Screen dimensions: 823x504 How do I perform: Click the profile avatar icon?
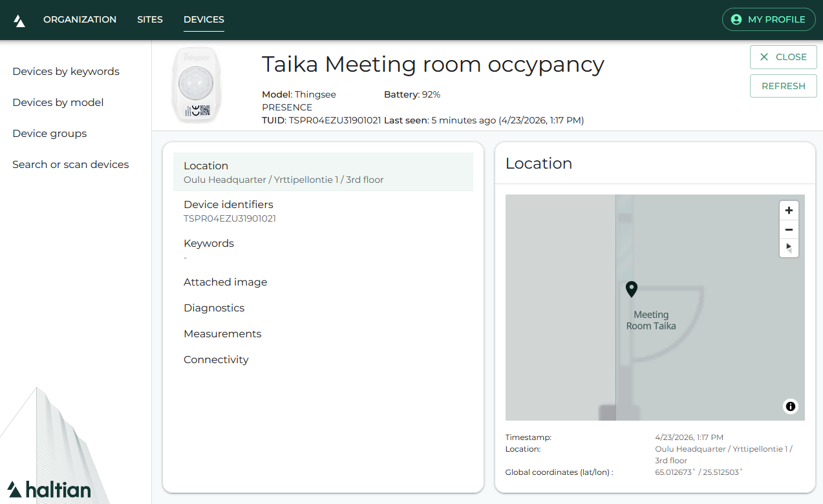[x=736, y=19]
